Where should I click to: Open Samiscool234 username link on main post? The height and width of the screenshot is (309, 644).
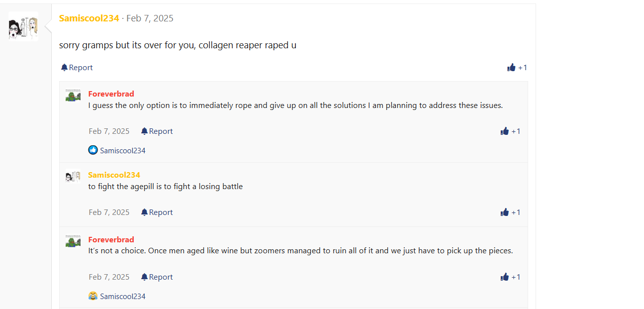89,18
